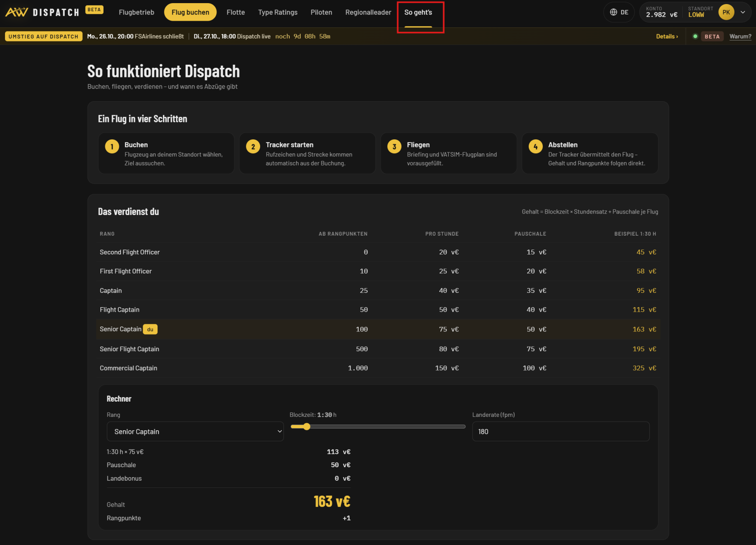Click the Landerate fpm input field
This screenshot has height=545, width=756.
click(561, 432)
